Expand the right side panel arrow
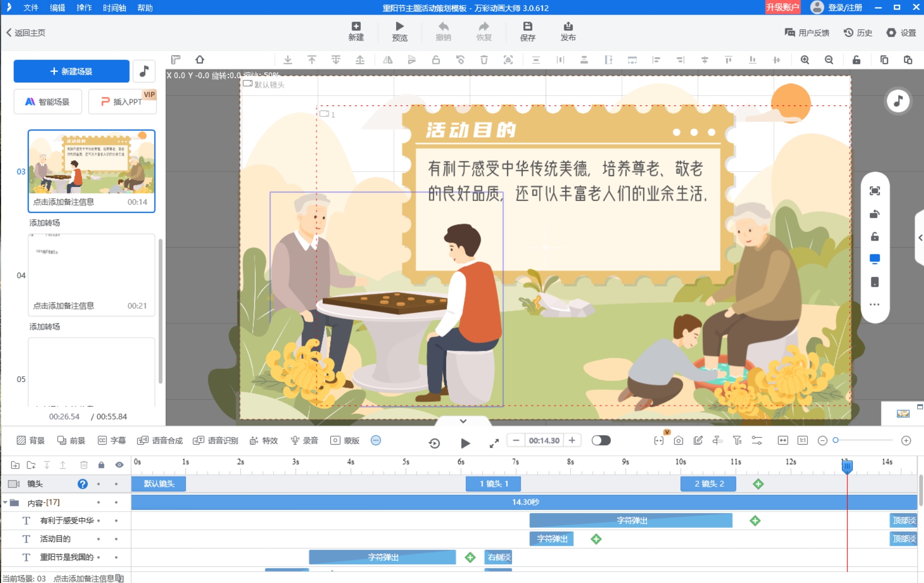The image size is (924, 583). [920, 238]
